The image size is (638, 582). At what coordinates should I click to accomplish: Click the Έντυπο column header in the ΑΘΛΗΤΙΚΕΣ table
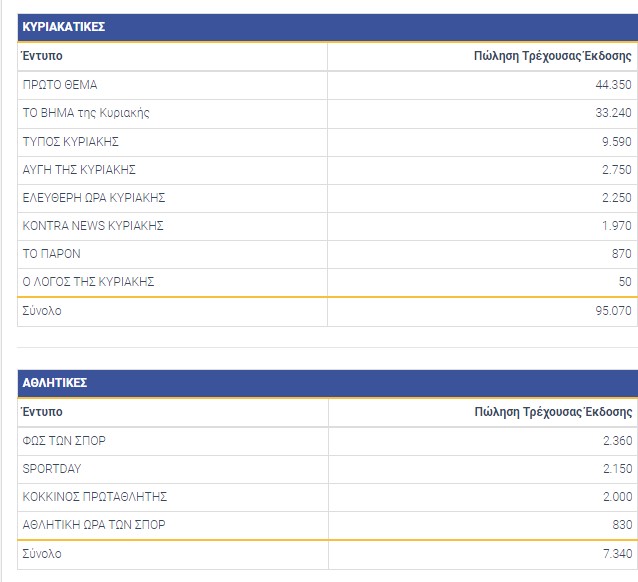(42, 411)
